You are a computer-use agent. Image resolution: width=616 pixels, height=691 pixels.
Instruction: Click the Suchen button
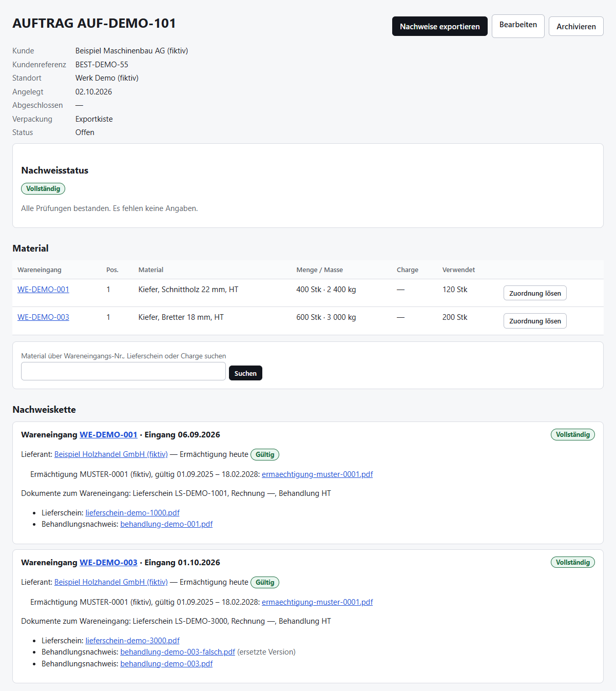pyautogui.click(x=245, y=373)
